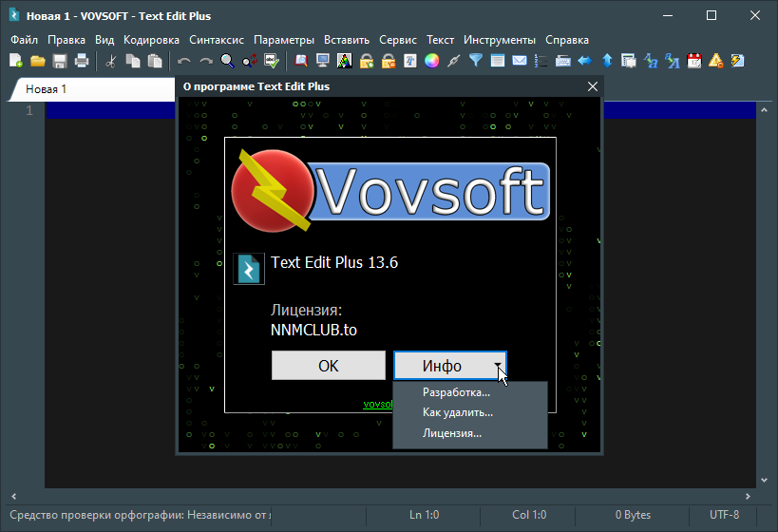The height and width of the screenshot is (532, 778).
Task: Cut with the scissors icon
Action: tap(110, 61)
